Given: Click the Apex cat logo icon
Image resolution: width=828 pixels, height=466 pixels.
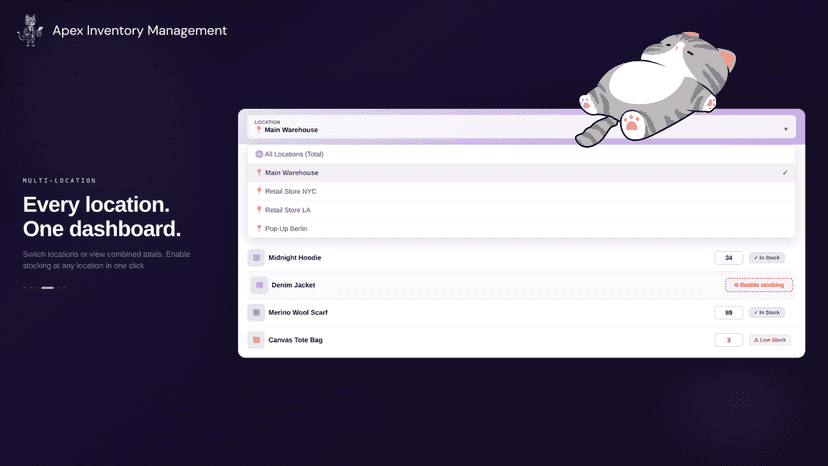Looking at the screenshot, I should tap(30, 31).
